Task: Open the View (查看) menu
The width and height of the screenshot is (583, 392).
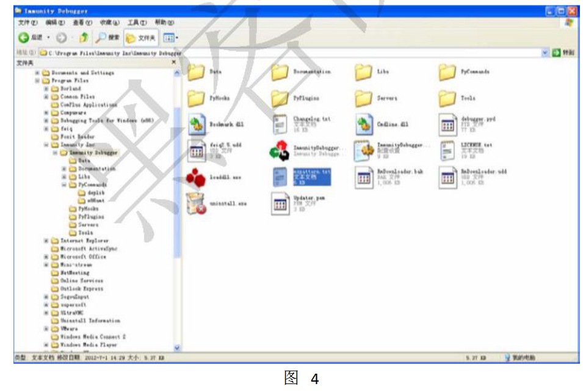Action: click(82, 23)
